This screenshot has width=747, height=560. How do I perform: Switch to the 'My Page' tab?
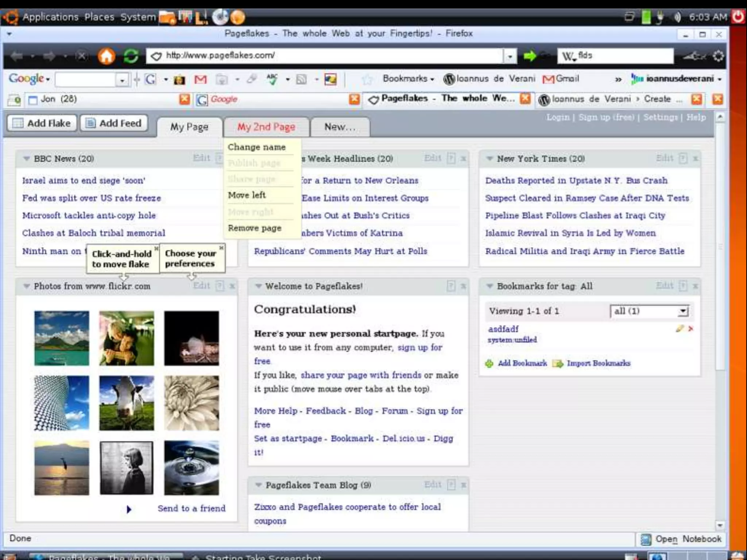[189, 127]
